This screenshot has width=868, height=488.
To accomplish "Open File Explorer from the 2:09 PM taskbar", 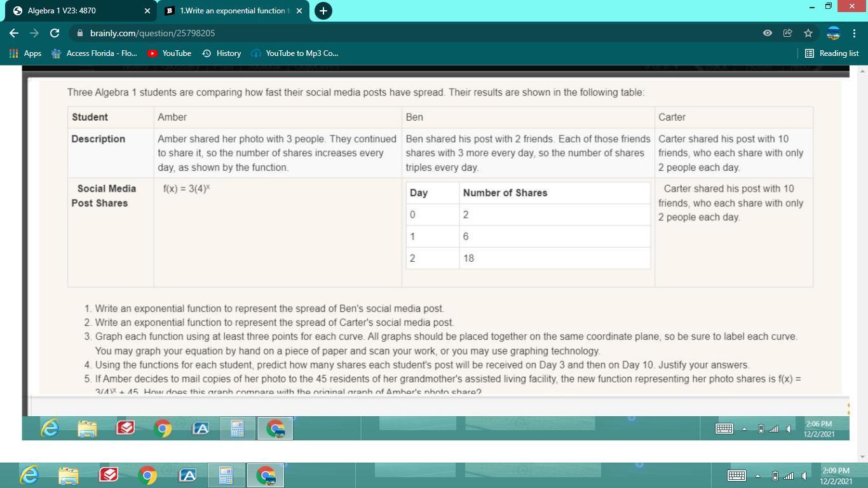I will click(x=69, y=475).
